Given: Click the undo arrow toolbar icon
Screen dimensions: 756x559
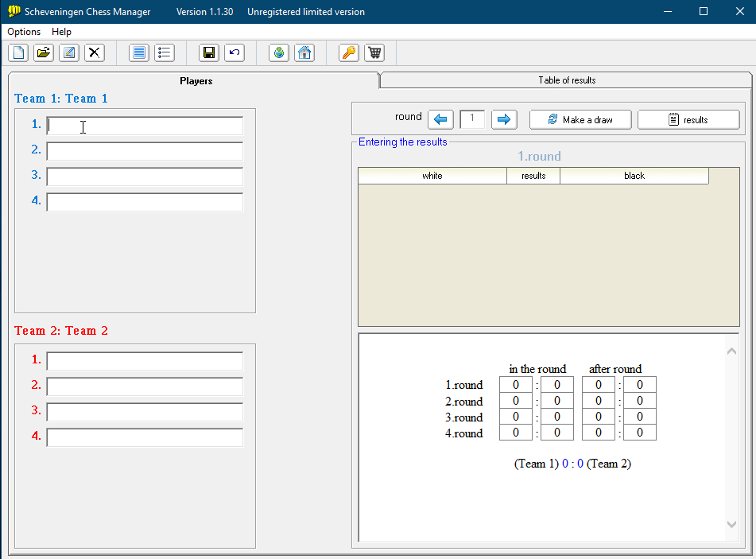Looking at the screenshot, I should click(235, 52).
